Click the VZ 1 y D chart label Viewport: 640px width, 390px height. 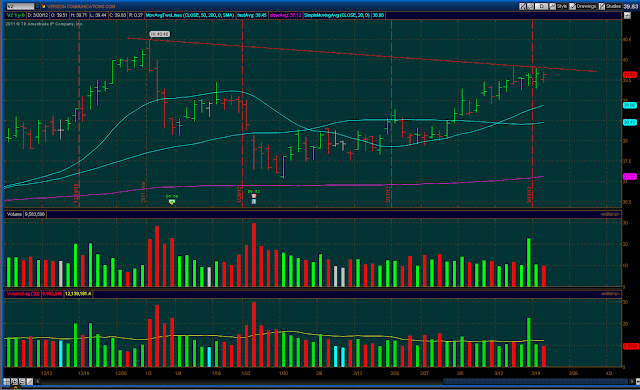click(16, 15)
